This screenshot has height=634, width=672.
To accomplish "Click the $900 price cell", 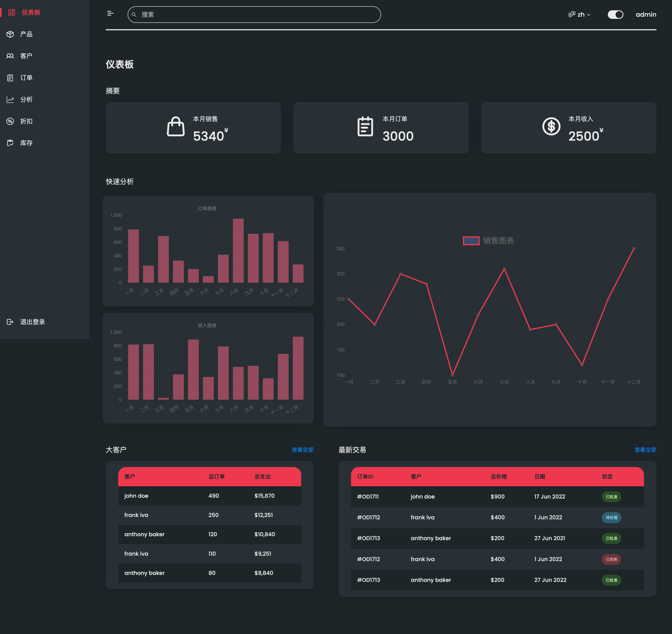I will pyautogui.click(x=497, y=496).
